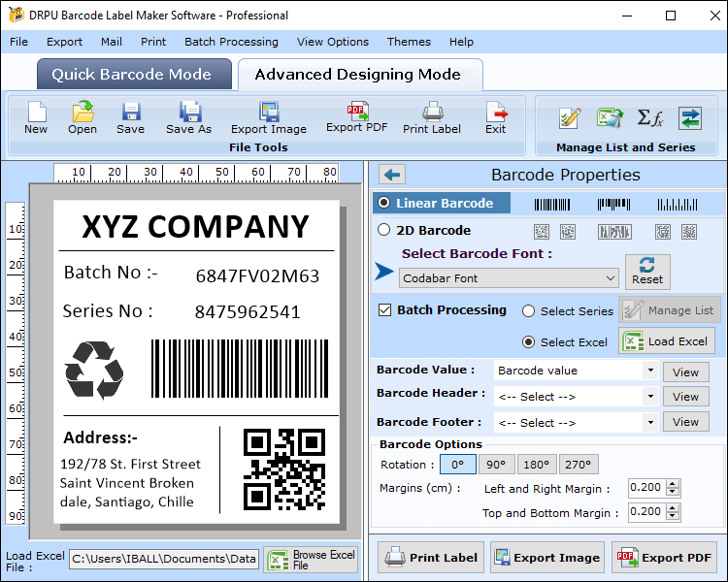Click the recycle symbol on the label
This screenshot has height=582, width=728.
(x=94, y=370)
